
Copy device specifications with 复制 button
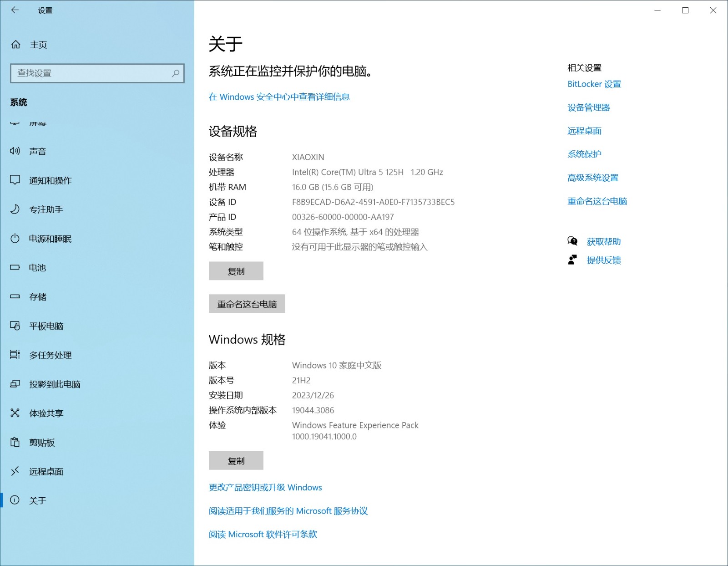236,271
